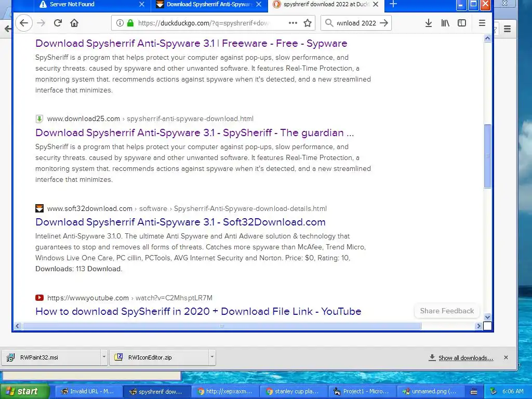The image size is (532, 399).
Task: Click the search box containing 'wnload 2022'
Action: pos(356,23)
